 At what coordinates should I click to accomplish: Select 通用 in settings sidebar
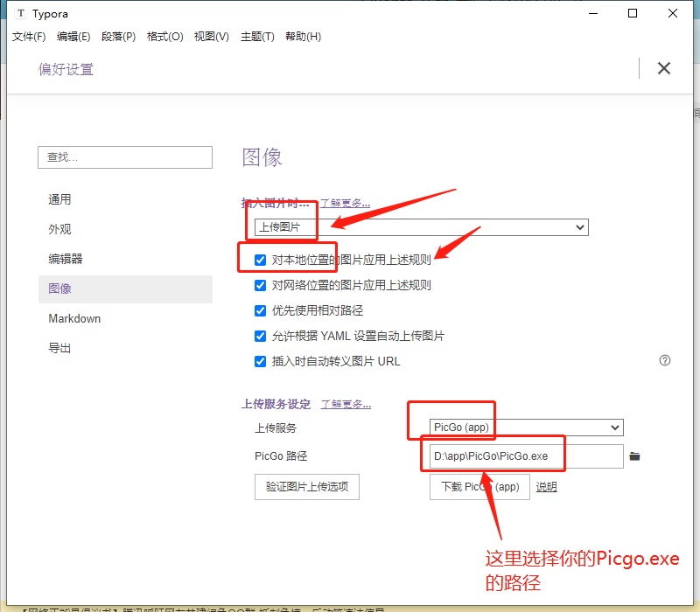click(x=125, y=199)
